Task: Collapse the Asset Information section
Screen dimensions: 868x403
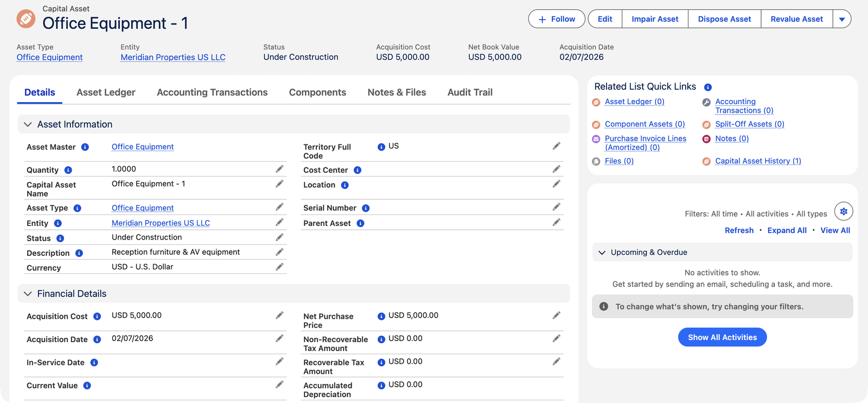Action: (28, 124)
